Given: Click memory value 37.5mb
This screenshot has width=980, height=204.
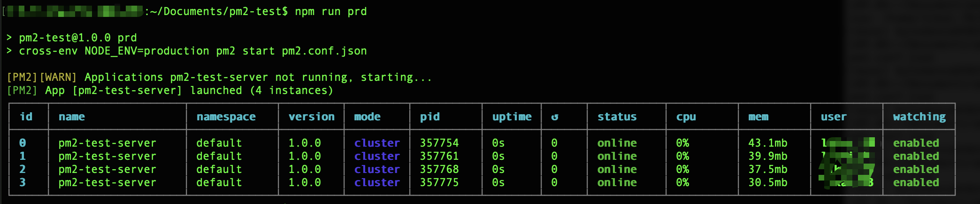Looking at the screenshot, I should [768, 169].
